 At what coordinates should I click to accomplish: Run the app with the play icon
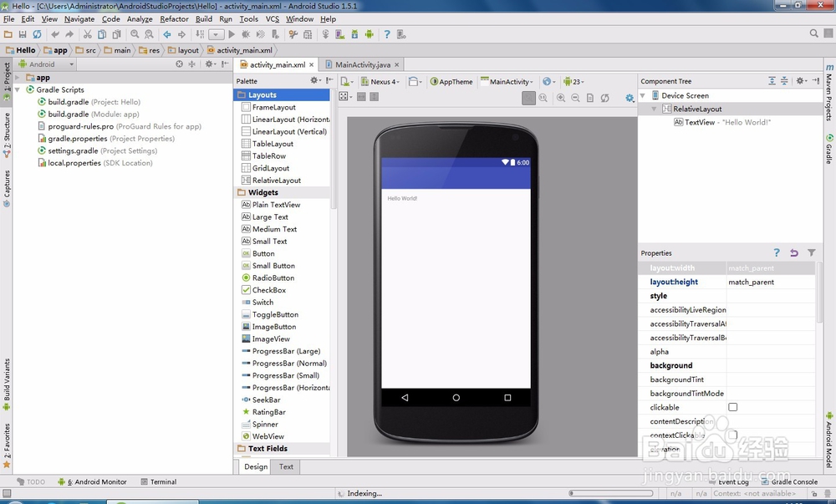click(232, 34)
